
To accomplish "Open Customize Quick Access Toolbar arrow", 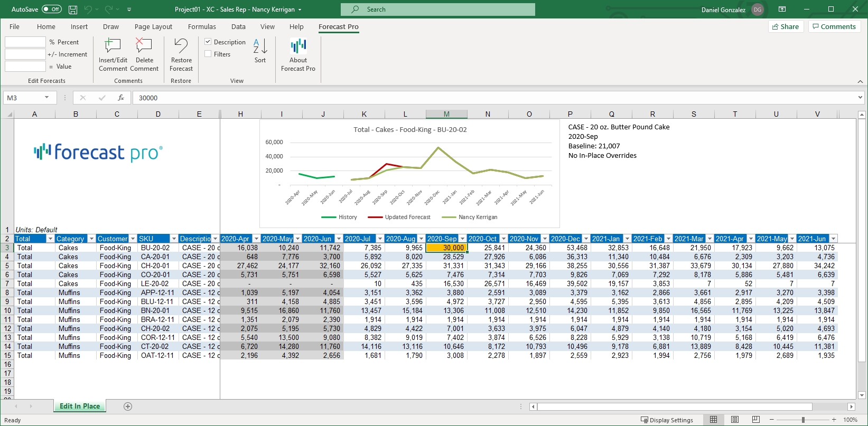I will [129, 10].
